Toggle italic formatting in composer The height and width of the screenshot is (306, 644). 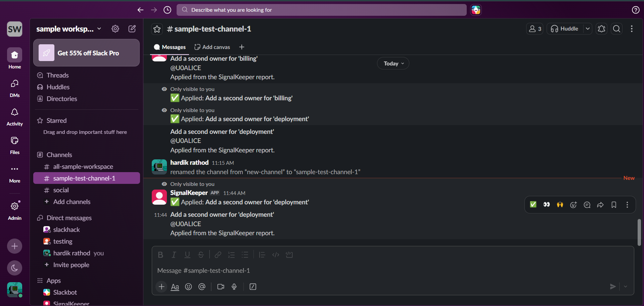coord(174,255)
